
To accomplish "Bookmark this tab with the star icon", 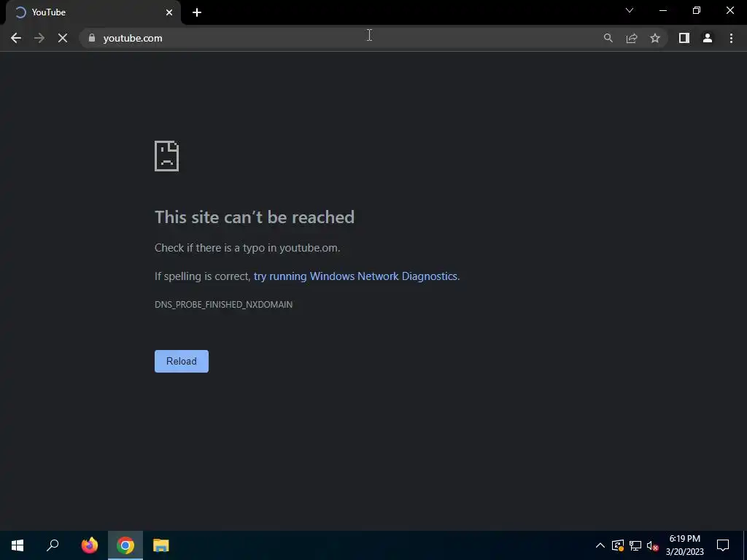I will [655, 38].
